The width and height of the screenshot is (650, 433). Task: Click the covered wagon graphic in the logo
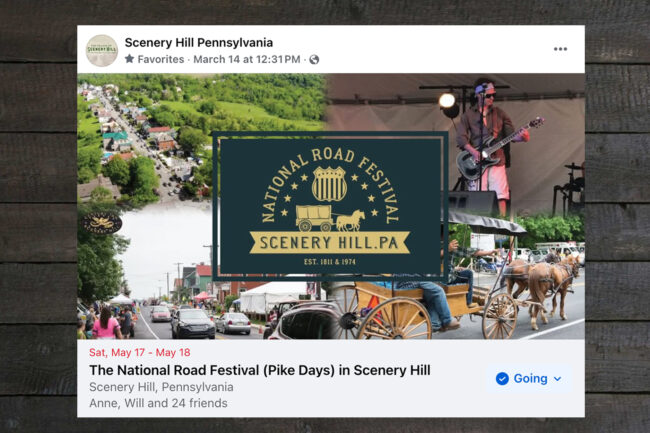coord(314,218)
